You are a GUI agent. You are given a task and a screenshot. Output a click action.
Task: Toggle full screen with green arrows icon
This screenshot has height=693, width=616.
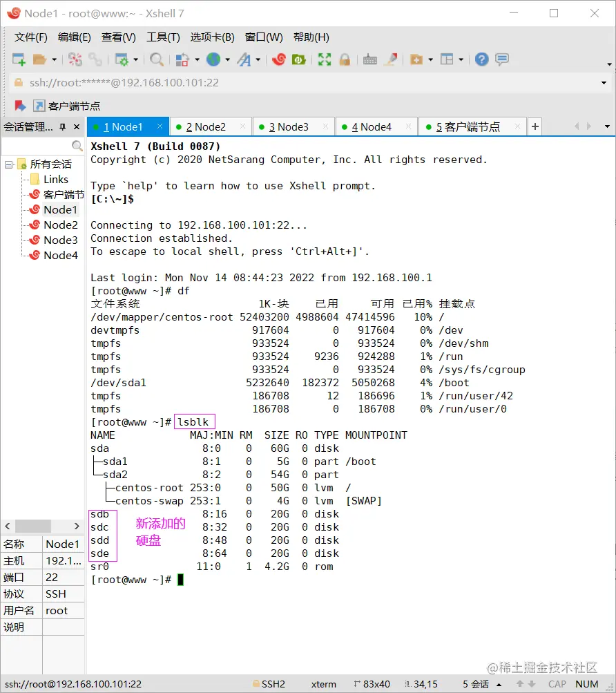click(x=325, y=59)
